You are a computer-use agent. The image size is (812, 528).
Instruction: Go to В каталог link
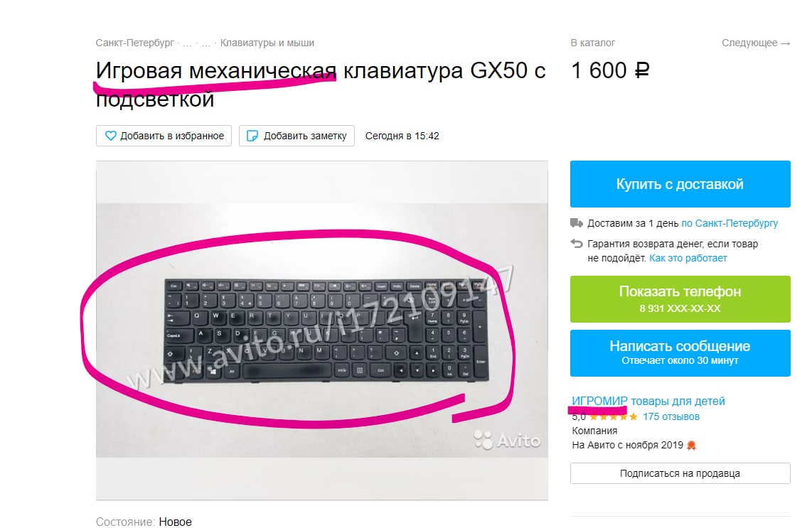pyautogui.click(x=593, y=43)
